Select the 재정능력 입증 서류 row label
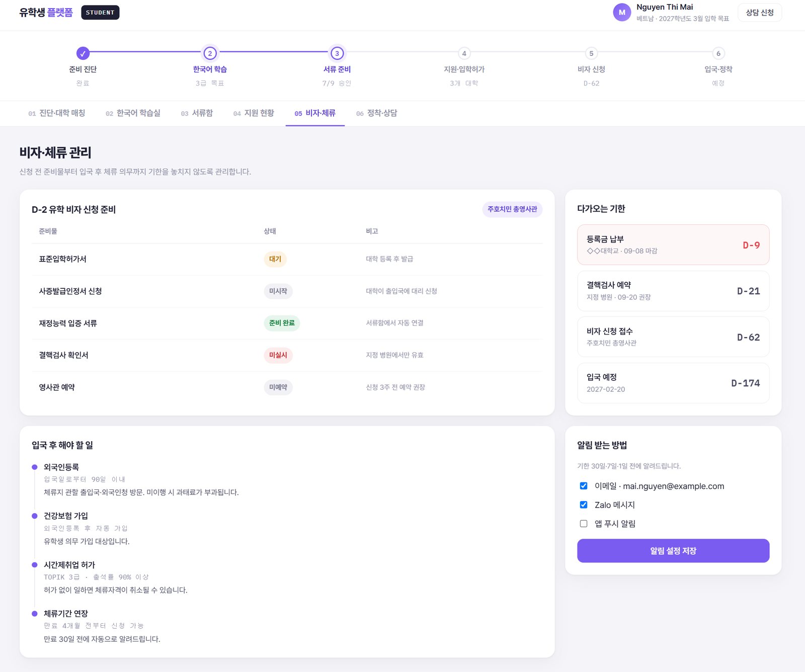Screen dimensions: 805x672 pyautogui.click(x=68, y=323)
